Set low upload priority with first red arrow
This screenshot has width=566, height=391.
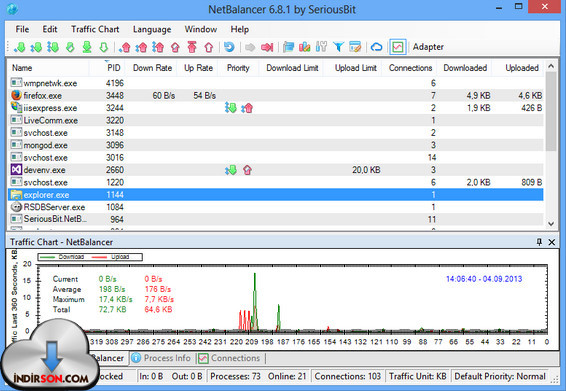[x=125, y=47]
